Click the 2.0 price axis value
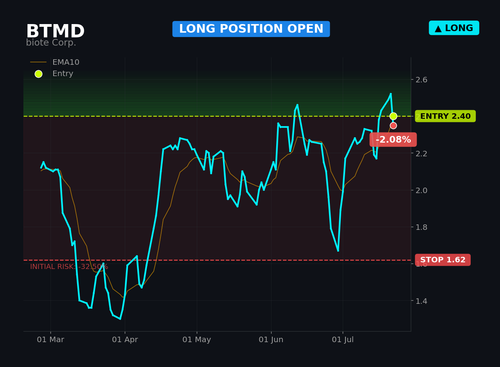Screen dimensions: 500x367 pyautogui.click(x=421, y=190)
